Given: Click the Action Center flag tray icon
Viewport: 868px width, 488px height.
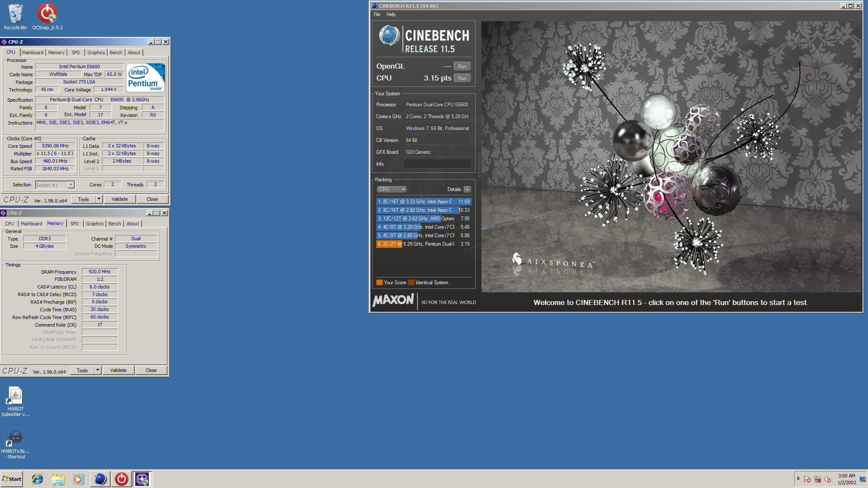Looking at the screenshot, I should tap(807, 479).
